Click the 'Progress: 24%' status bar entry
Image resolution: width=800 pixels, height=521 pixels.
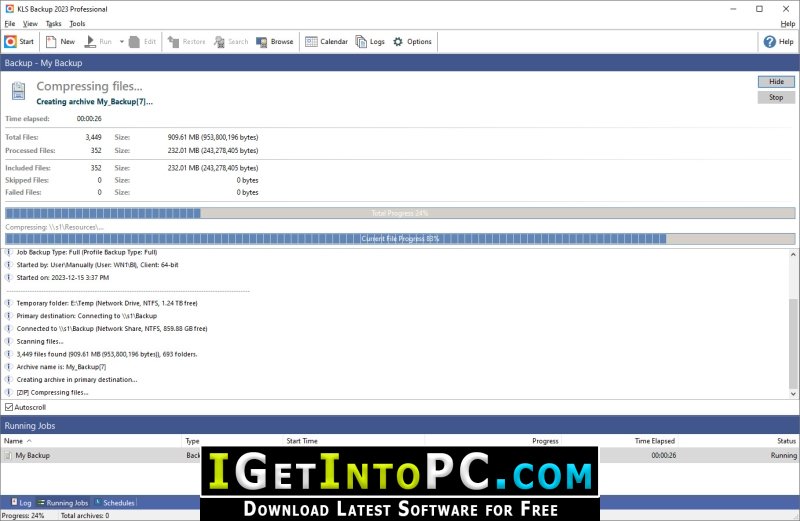point(23,516)
